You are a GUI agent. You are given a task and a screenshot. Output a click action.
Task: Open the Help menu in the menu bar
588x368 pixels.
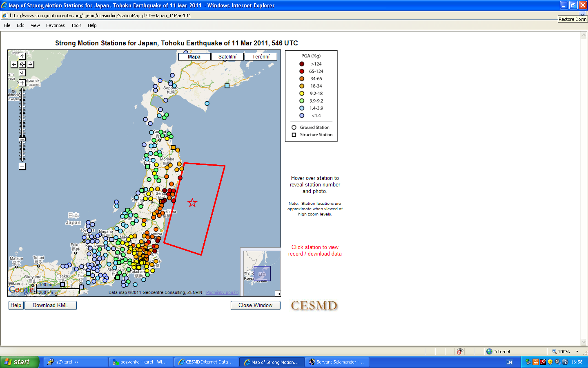click(x=92, y=25)
